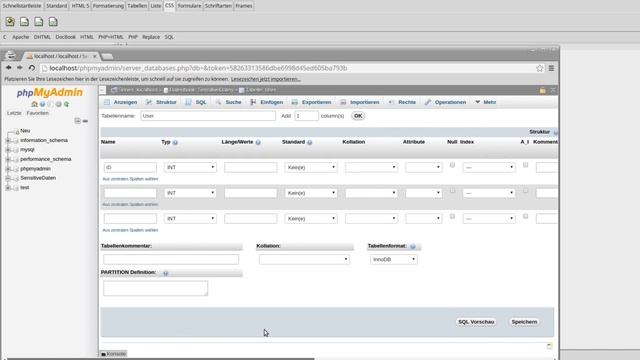Select the Formatierung tab in the editor toolbar

click(108, 6)
